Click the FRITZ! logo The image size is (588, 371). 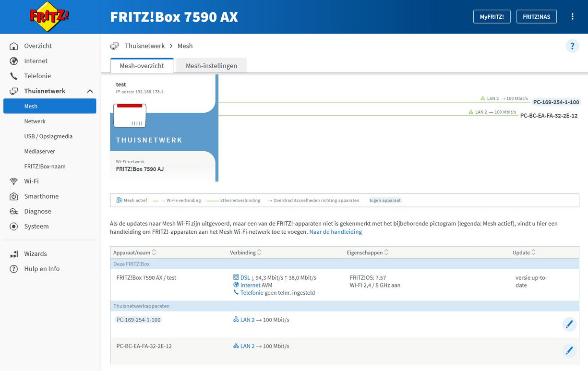coord(49,17)
